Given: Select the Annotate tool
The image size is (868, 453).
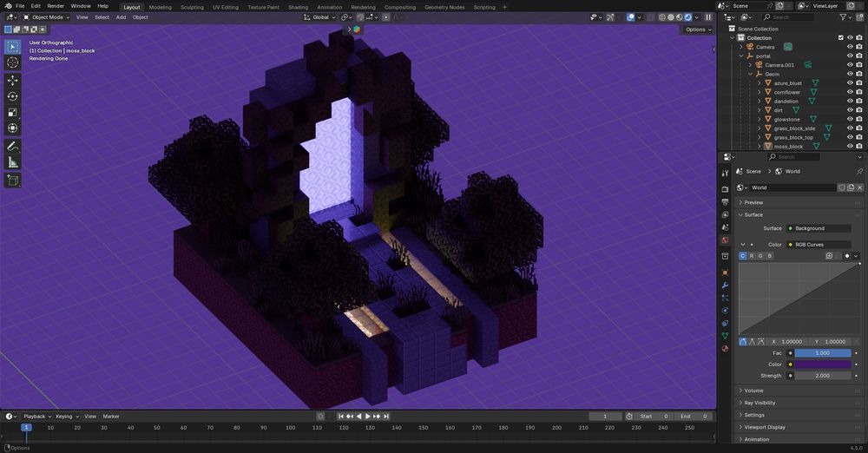Looking at the screenshot, I should click(x=13, y=146).
